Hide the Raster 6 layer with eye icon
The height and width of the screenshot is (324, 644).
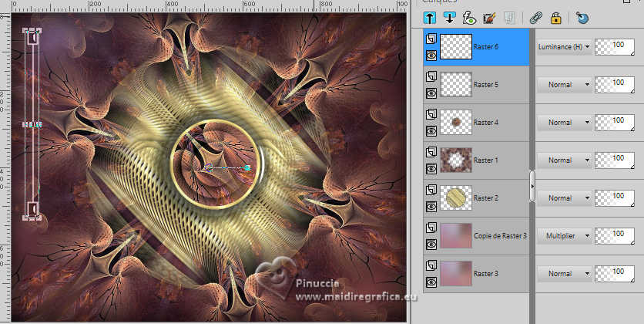click(431, 56)
